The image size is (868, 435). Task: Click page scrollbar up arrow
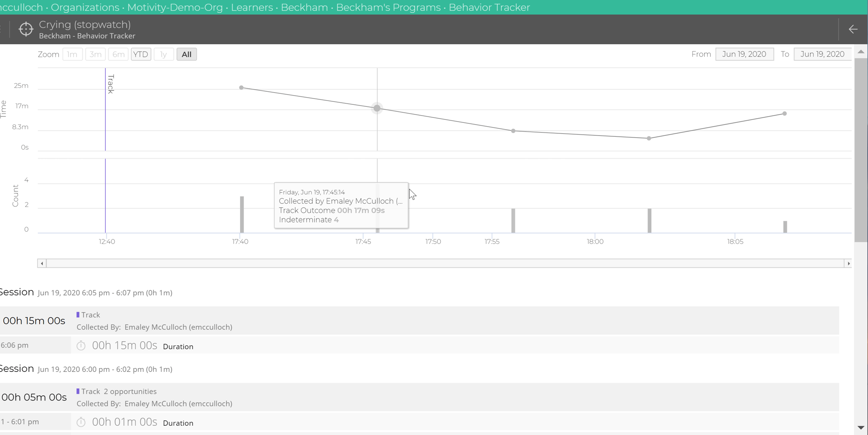coord(861,51)
